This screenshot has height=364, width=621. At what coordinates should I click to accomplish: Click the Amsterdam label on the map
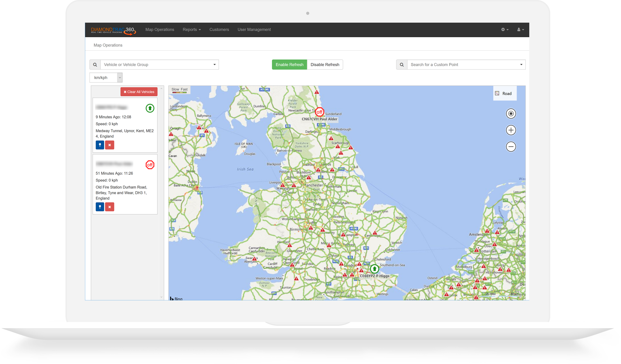pos(478,235)
